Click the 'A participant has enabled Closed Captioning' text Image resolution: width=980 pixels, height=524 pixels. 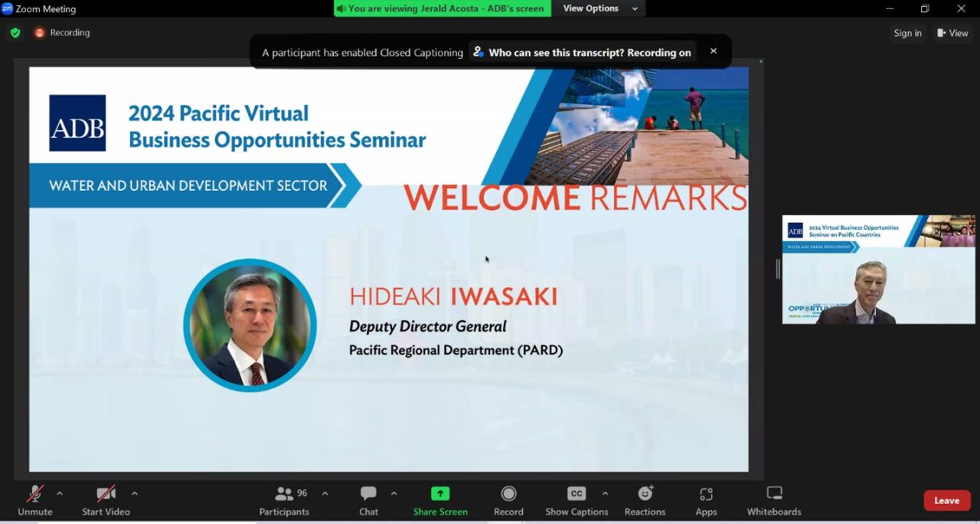[x=362, y=53]
